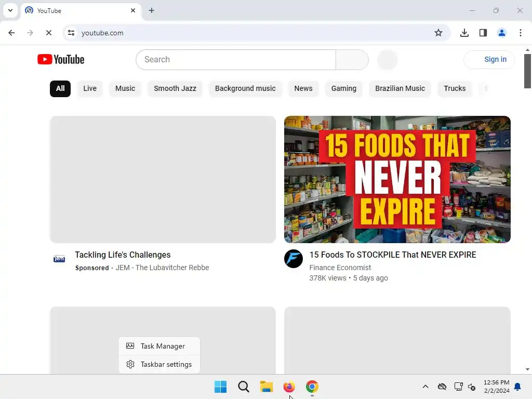Click the YouTube logo
The height and width of the screenshot is (399, 532).
click(61, 59)
